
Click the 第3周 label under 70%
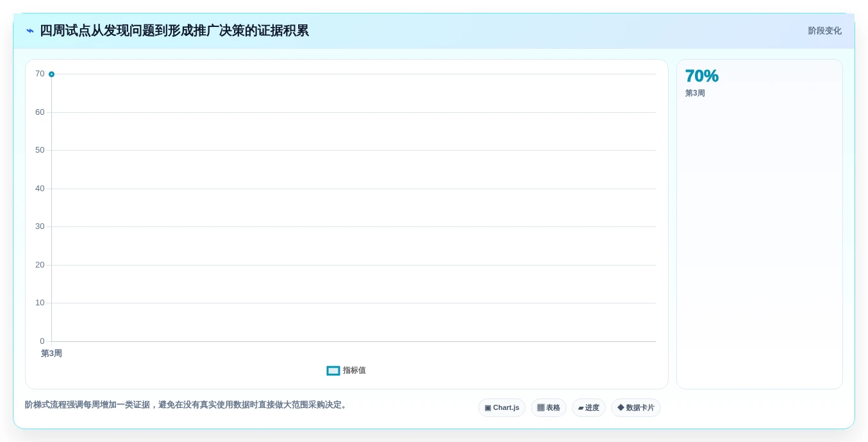pyautogui.click(x=695, y=94)
